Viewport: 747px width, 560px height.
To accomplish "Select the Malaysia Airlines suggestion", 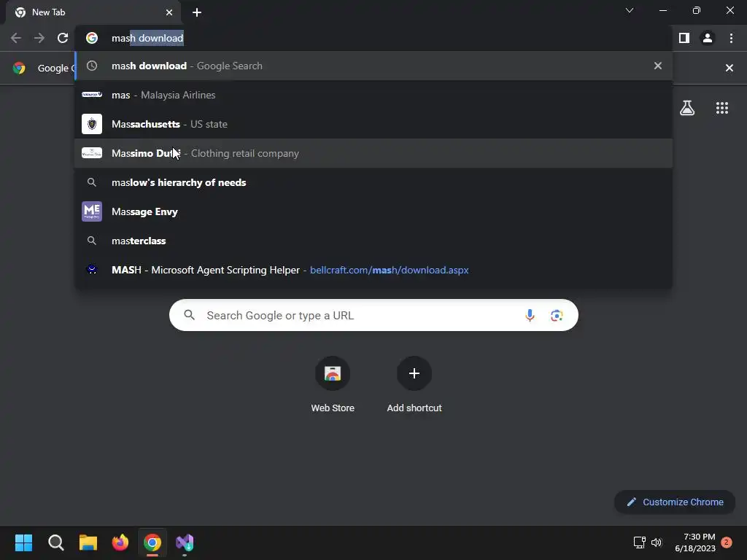I will point(373,95).
